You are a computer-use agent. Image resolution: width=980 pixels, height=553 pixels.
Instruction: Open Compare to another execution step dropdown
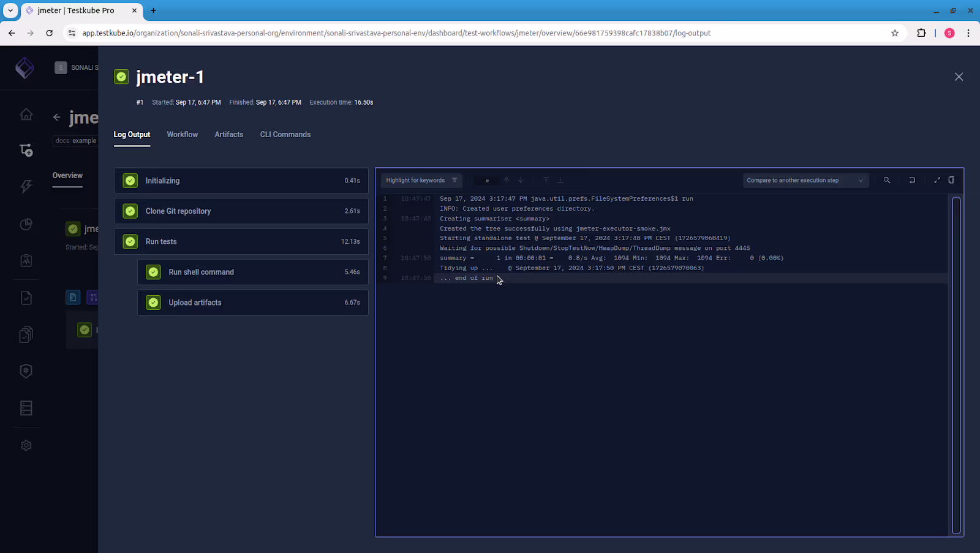pos(805,180)
